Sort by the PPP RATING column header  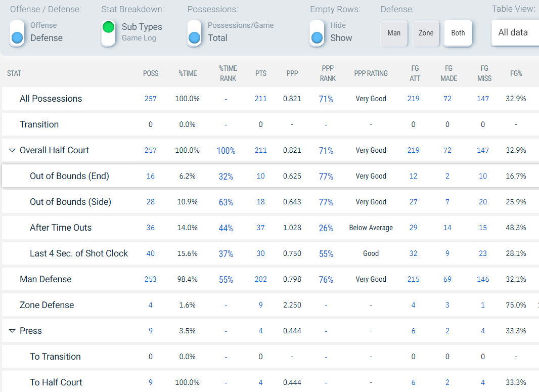click(371, 73)
